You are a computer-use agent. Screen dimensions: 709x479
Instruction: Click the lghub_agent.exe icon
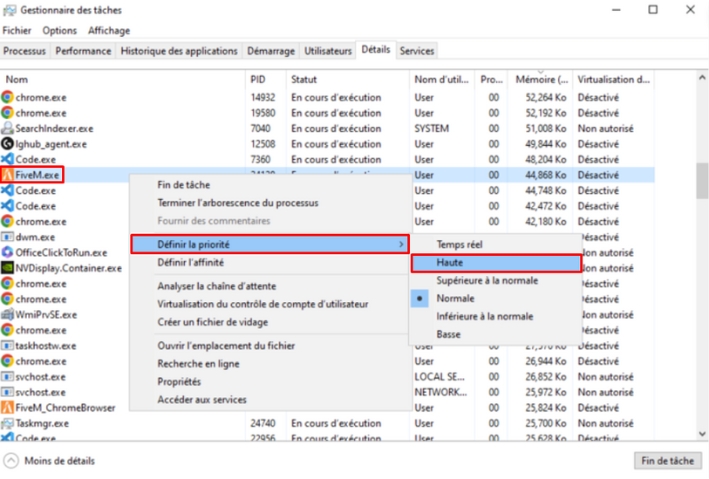(8, 144)
